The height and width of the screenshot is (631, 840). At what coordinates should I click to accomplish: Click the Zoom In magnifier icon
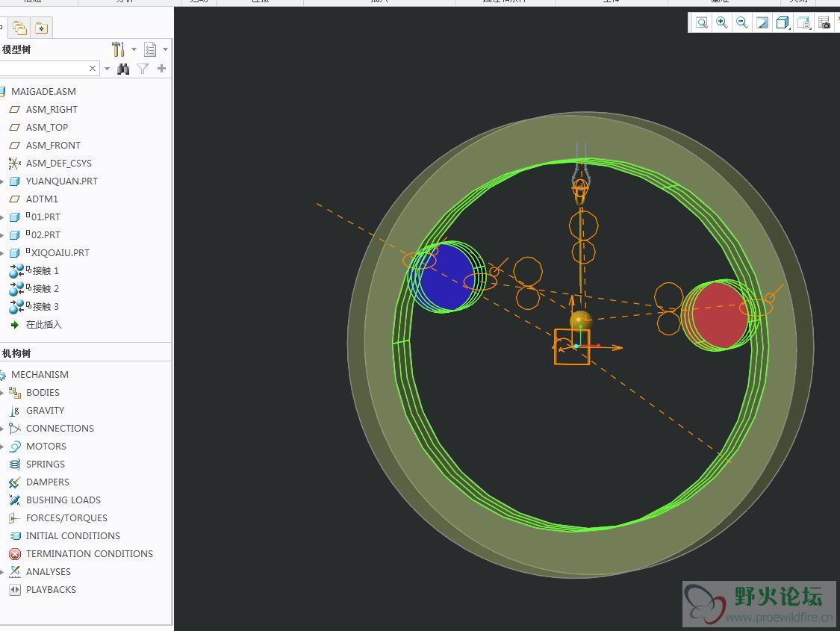[721, 22]
